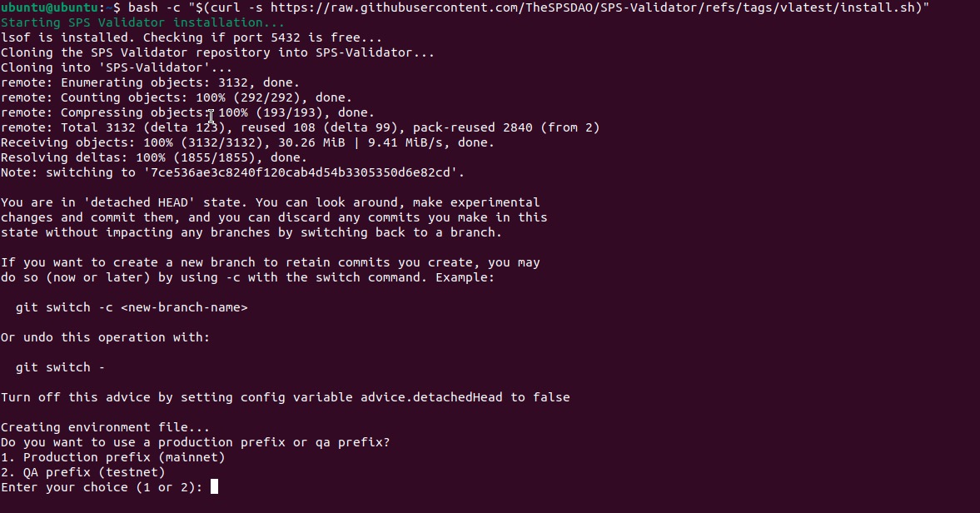Click the "Or undo this operation with:" line

105,337
